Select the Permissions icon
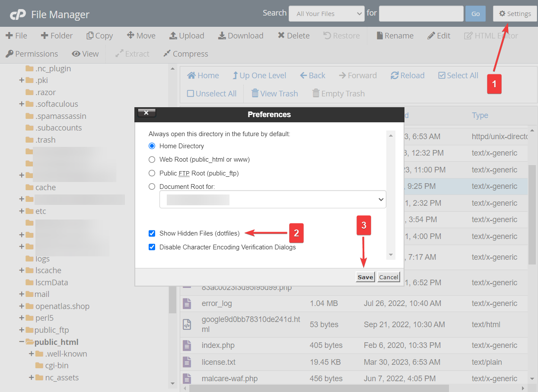Viewport: 538px width, 392px height. (32, 54)
